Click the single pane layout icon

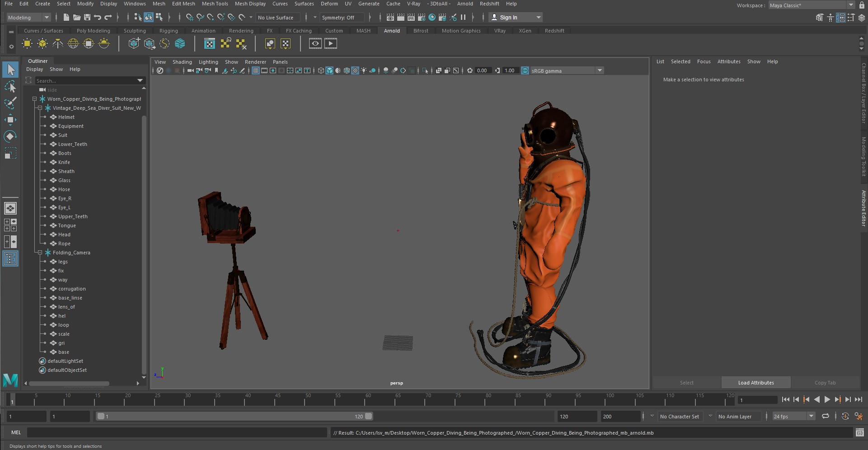click(10, 208)
